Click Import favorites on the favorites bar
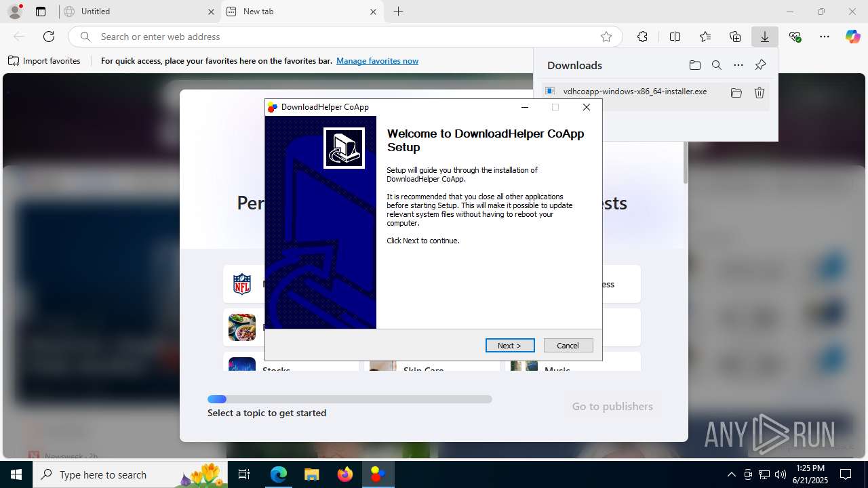Image resolution: width=868 pixels, height=488 pixels. coord(44,61)
